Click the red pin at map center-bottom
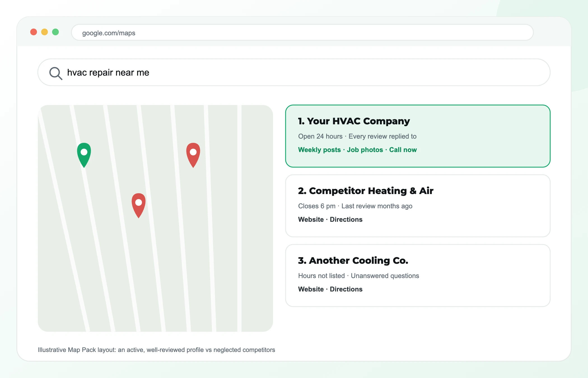The height and width of the screenshot is (378, 588). pyautogui.click(x=139, y=206)
